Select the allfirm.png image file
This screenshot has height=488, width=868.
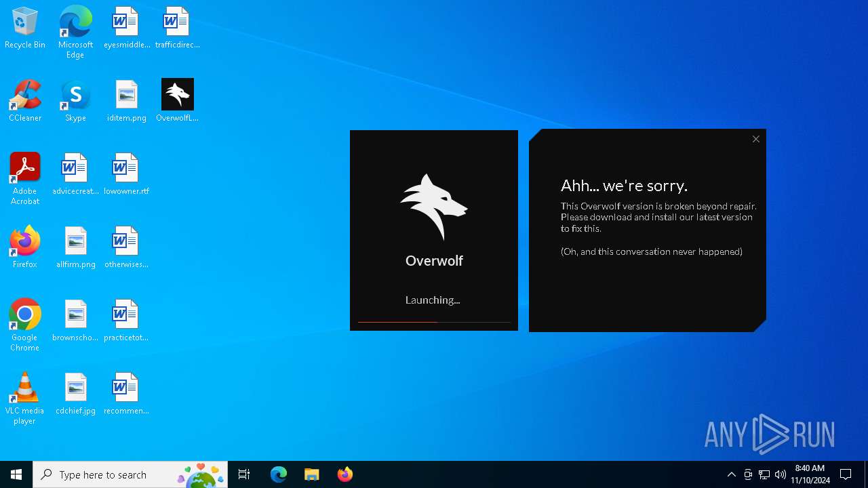coord(75,248)
